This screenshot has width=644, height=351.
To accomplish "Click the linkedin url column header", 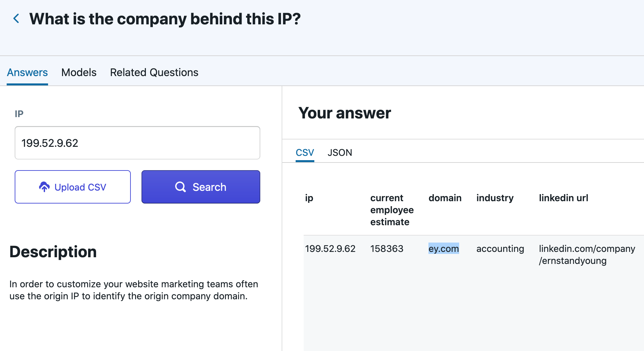I will pyautogui.click(x=563, y=198).
